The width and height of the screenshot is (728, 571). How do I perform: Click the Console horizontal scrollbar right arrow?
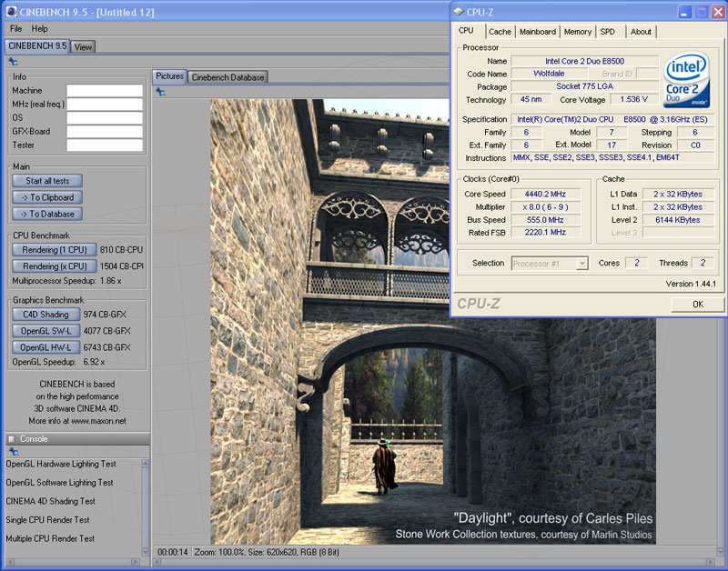pos(136,562)
